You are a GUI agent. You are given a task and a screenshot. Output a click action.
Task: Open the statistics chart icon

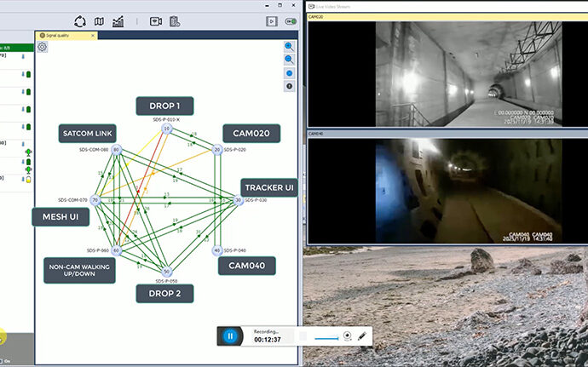(x=118, y=21)
